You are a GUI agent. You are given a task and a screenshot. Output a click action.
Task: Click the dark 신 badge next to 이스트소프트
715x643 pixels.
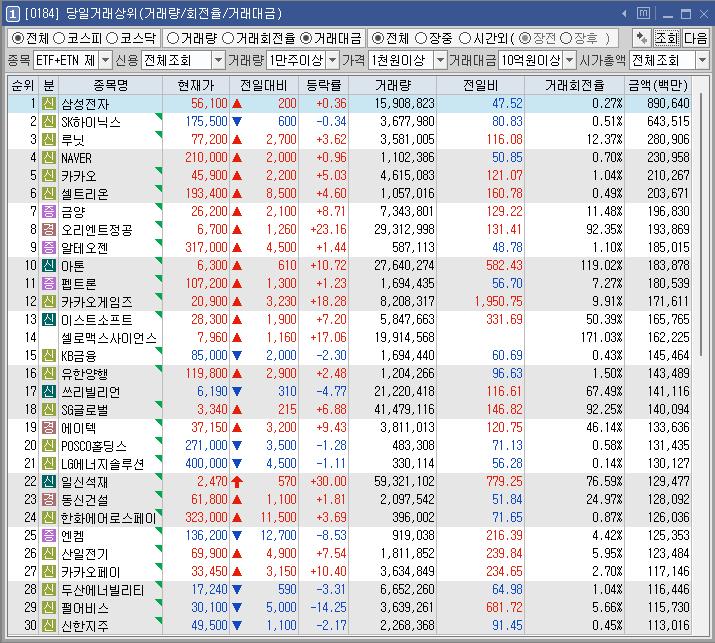[x=49, y=320]
